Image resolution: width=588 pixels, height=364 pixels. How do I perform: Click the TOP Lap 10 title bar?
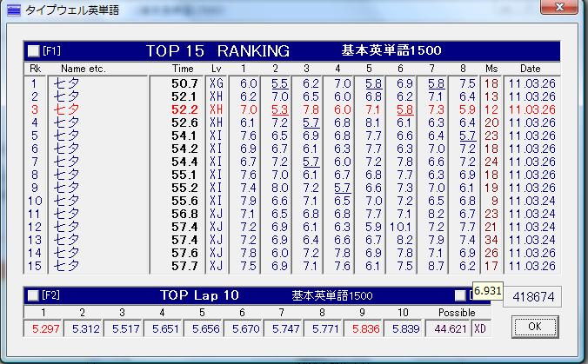(257, 296)
